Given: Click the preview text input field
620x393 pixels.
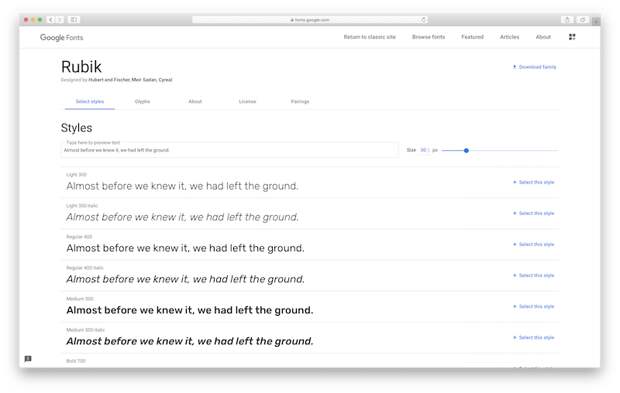Looking at the screenshot, I should point(230,150).
